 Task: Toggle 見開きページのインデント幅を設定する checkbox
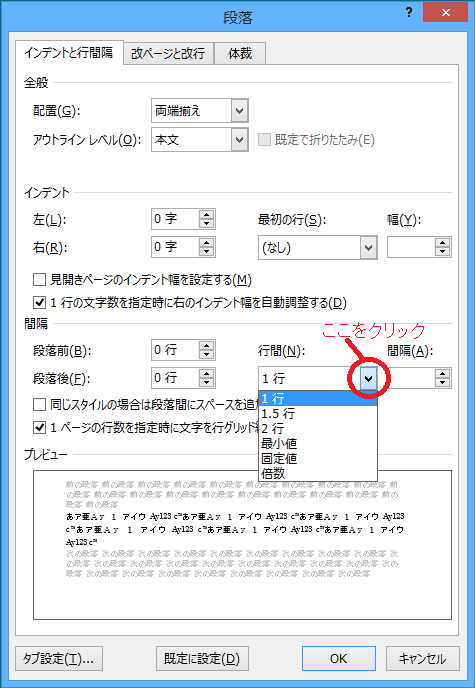tap(39, 280)
